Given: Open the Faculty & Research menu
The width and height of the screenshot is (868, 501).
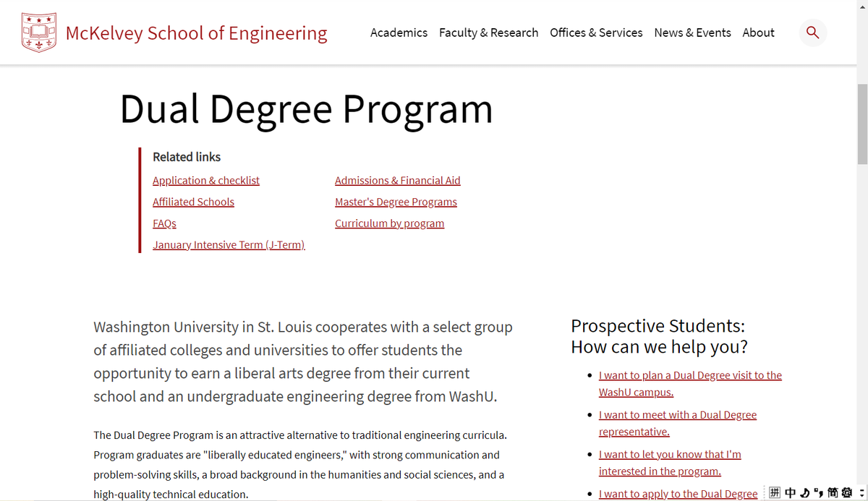Looking at the screenshot, I should point(488,33).
